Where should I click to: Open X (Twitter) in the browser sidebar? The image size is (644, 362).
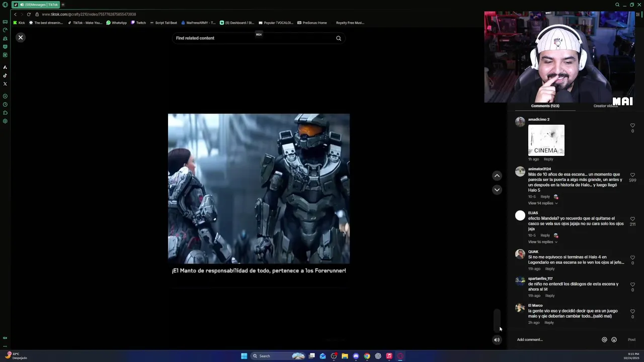click(5, 84)
